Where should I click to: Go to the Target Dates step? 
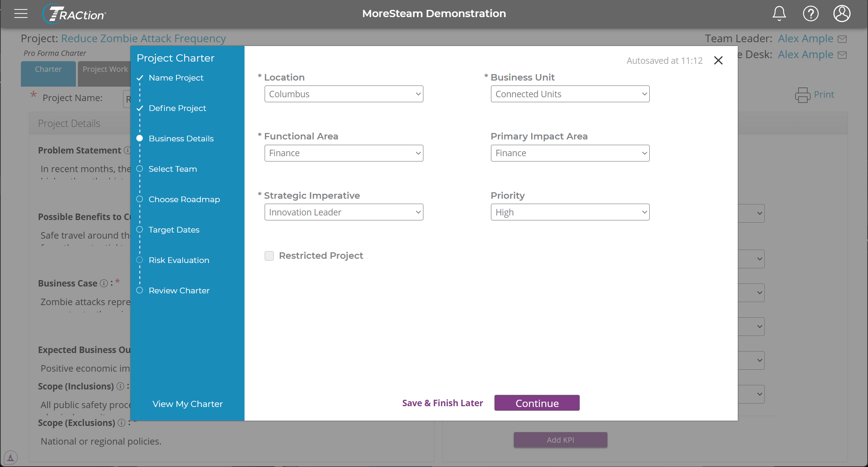pos(174,230)
